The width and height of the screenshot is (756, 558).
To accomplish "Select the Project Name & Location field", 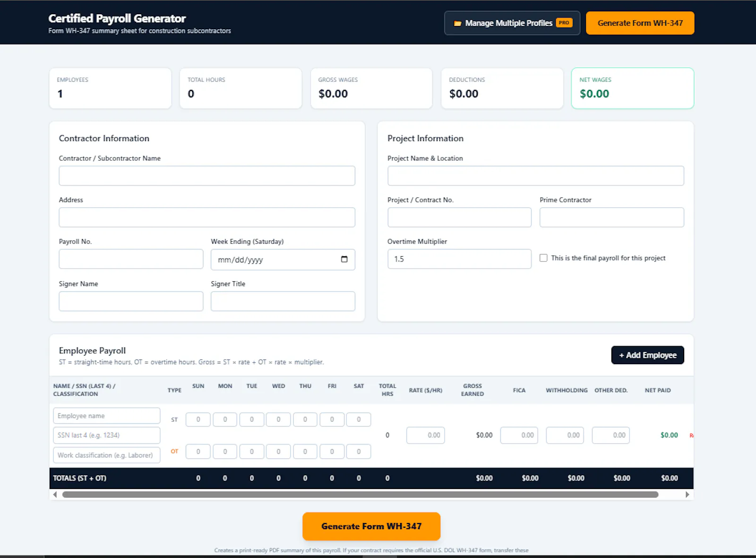I will [536, 175].
